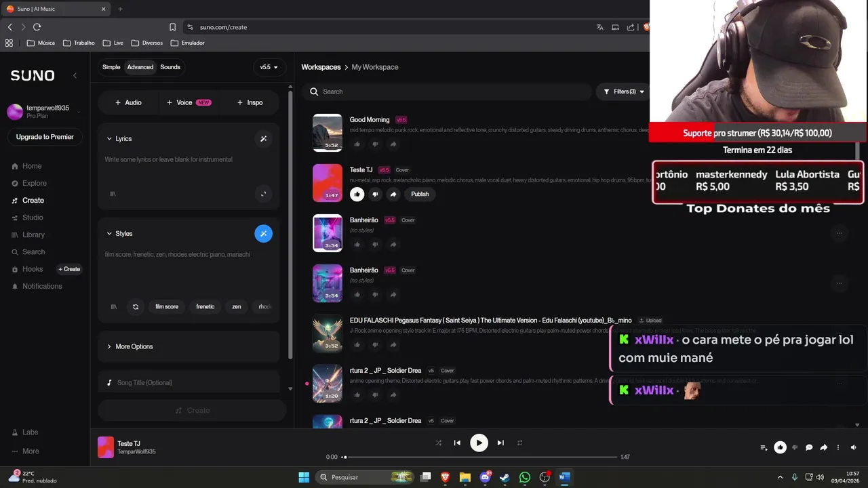Click the Inspo button
Image resolution: width=868 pixels, height=488 pixels.
pos(250,102)
